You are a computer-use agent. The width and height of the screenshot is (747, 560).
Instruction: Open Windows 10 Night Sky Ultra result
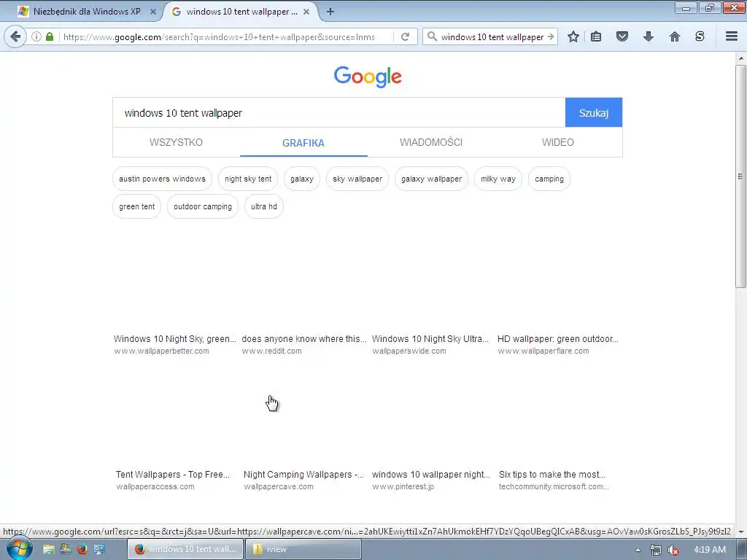(430, 339)
